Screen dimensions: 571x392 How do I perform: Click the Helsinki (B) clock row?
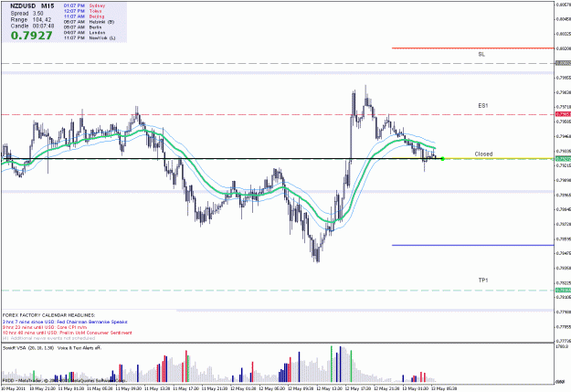(x=89, y=22)
